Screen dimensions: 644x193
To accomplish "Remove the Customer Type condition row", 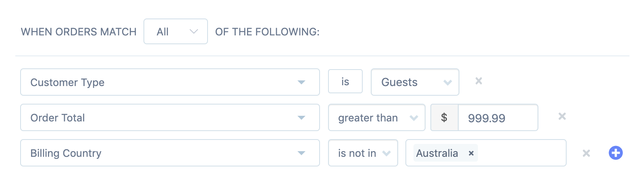I will tap(479, 81).
